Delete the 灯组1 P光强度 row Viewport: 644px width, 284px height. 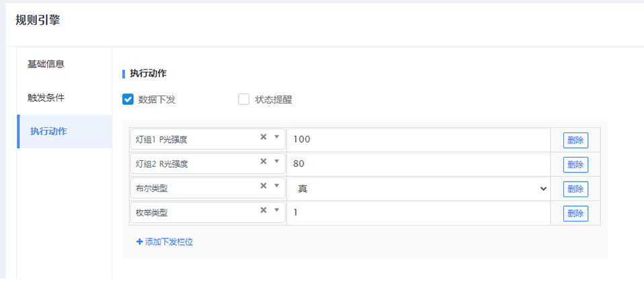click(575, 140)
